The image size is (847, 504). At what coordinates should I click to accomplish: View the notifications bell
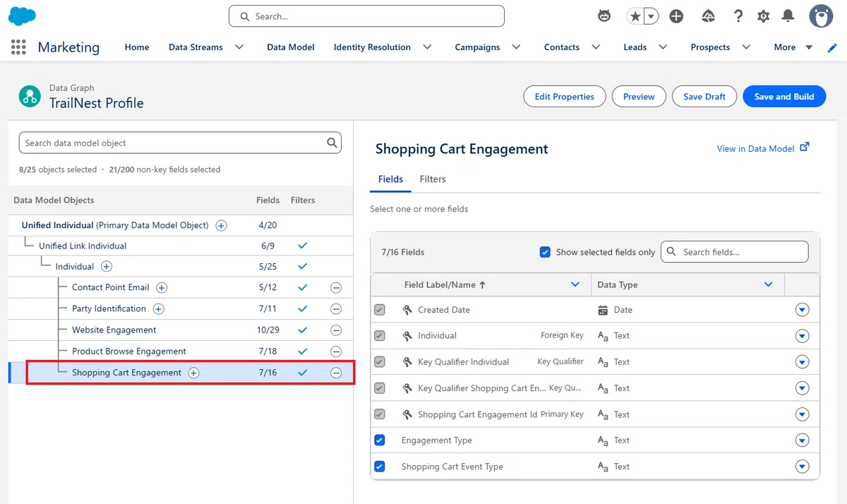(x=788, y=16)
